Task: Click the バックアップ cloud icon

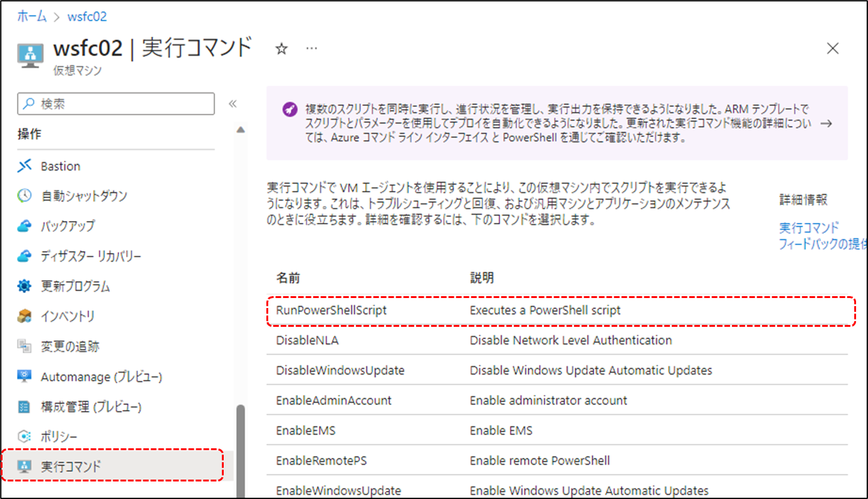Action: 24,226
